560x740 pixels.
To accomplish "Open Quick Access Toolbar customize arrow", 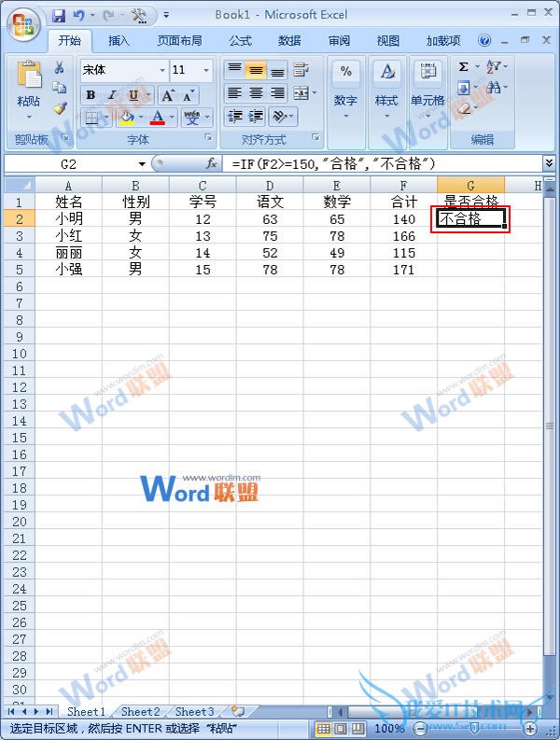I will pos(166,15).
